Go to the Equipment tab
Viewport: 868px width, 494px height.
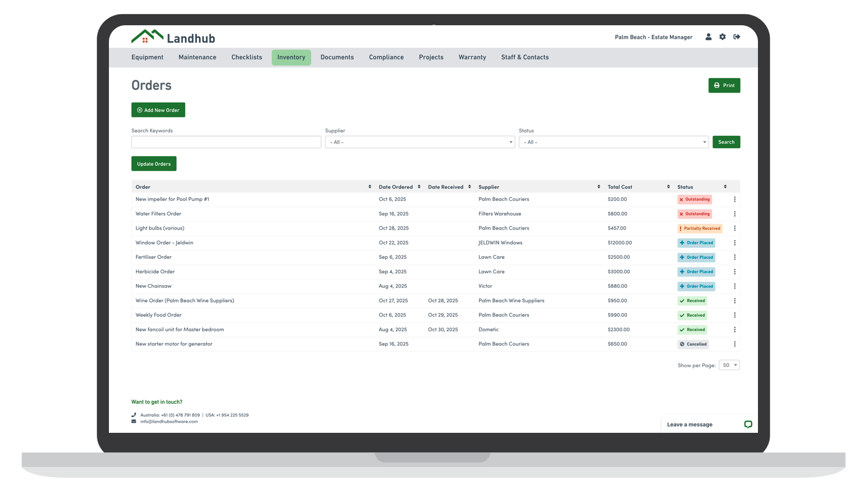(147, 57)
